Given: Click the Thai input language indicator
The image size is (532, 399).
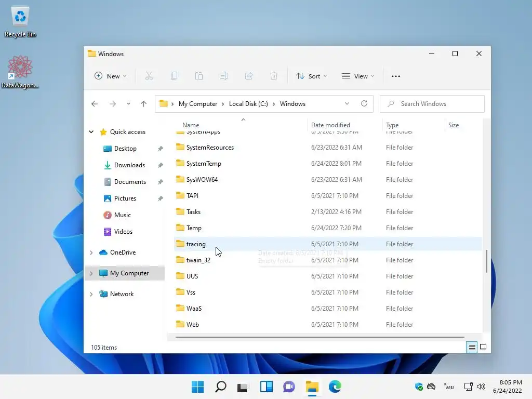Looking at the screenshot, I should point(449,387).
